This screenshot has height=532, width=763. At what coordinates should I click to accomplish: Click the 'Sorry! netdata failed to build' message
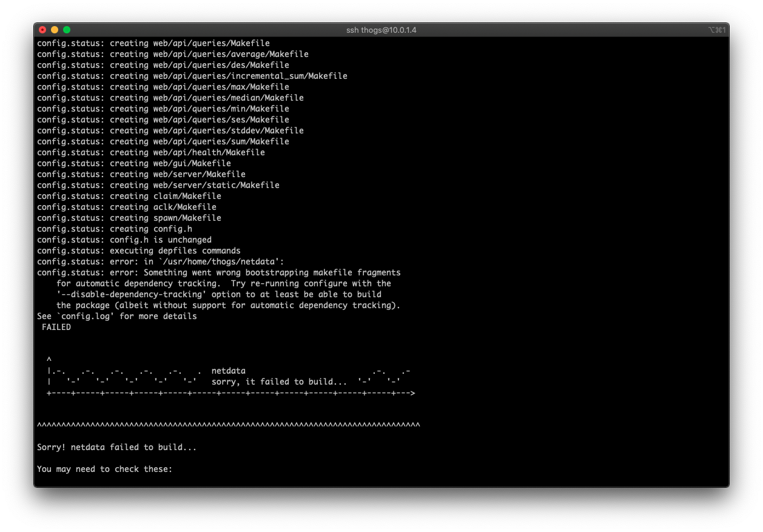(x=119, y=447)
